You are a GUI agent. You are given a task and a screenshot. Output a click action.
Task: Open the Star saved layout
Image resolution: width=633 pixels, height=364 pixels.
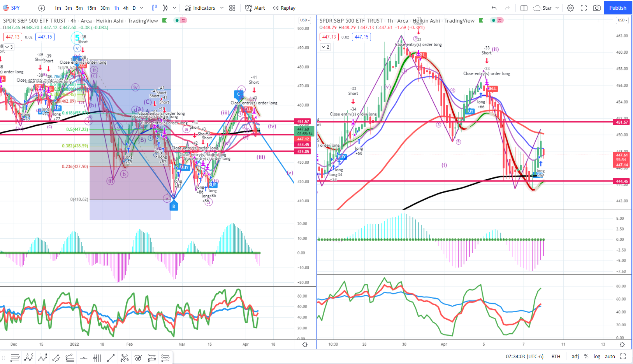click(543, 8)
